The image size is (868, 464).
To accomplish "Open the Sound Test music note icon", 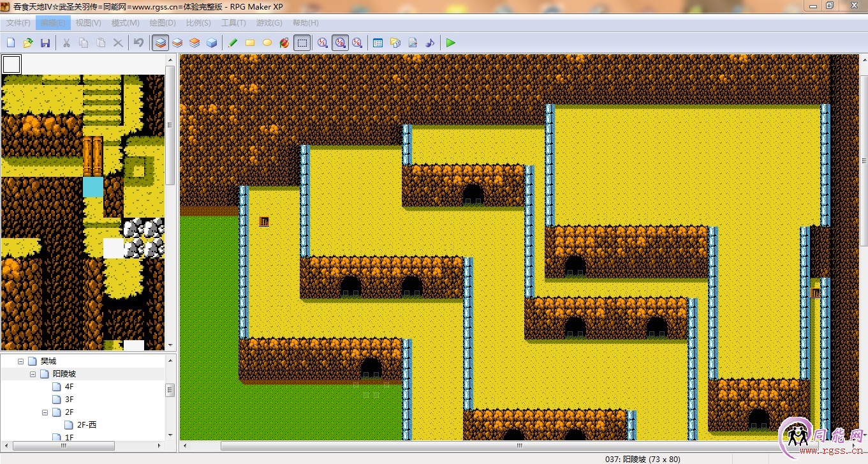I will point(430,43).
